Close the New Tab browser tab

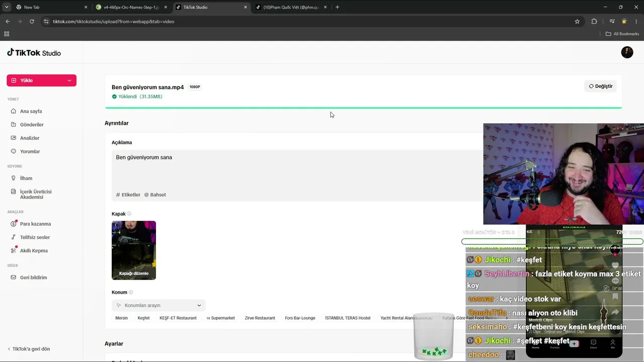pyautogui.click(x=86, y=7)
